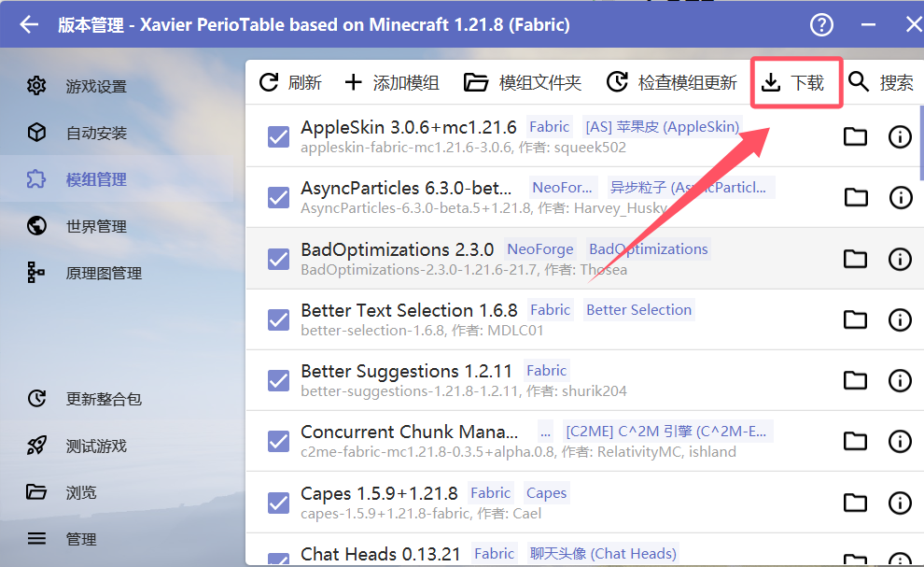Screen dimensions: 924x567
Task: Open 游戏设置 in the sidebar
Action: click(x=117, y=86)
